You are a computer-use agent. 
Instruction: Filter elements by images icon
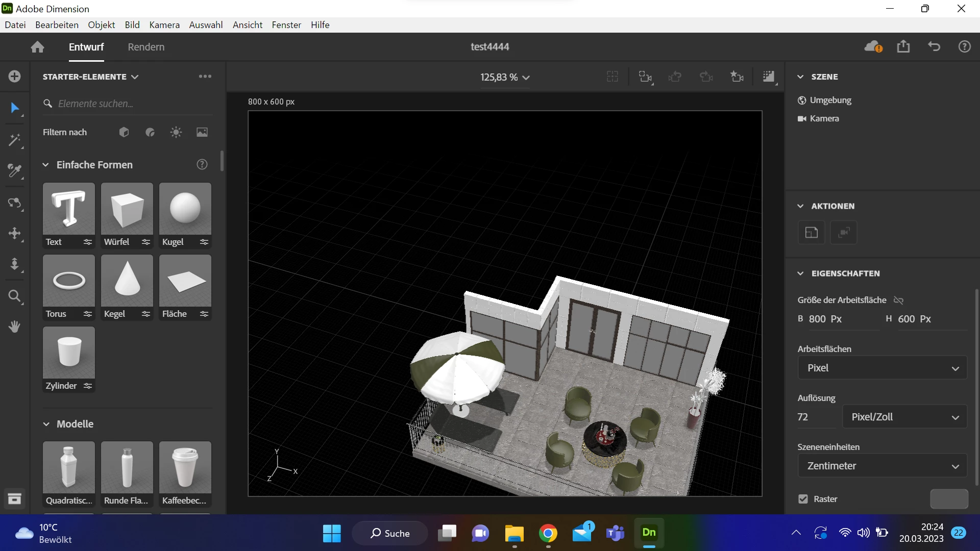point(202,133)
